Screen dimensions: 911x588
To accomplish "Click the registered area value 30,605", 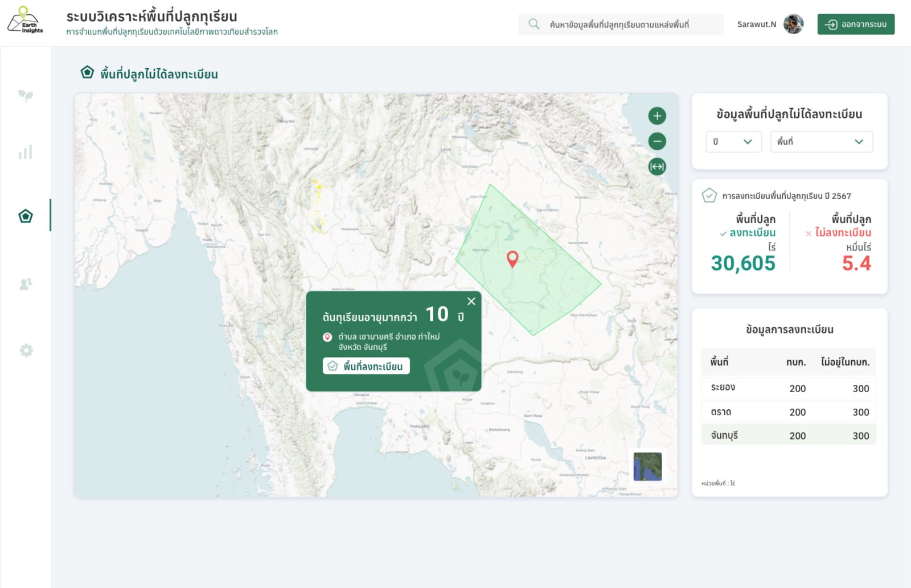I will (x=743, y=264).
